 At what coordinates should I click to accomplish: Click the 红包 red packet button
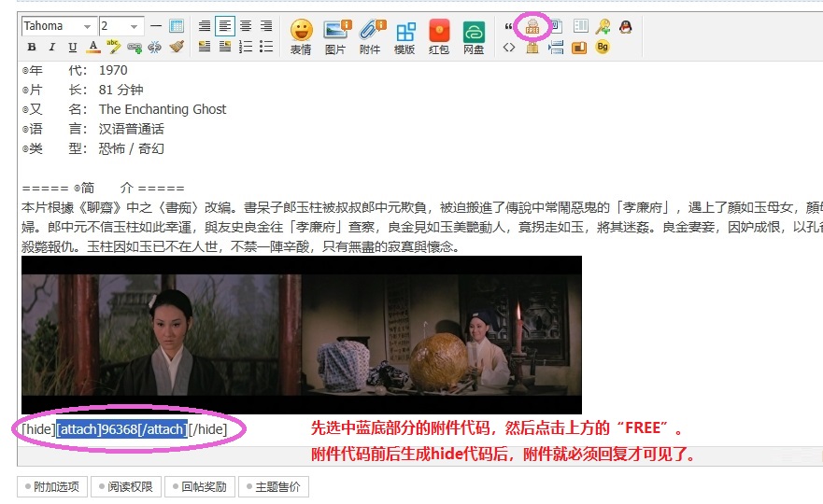[x=439, y=36]
